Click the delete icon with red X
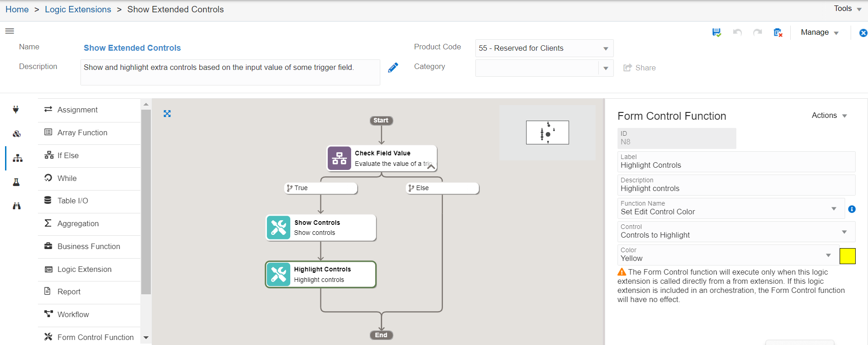 [x=777, y=32]
